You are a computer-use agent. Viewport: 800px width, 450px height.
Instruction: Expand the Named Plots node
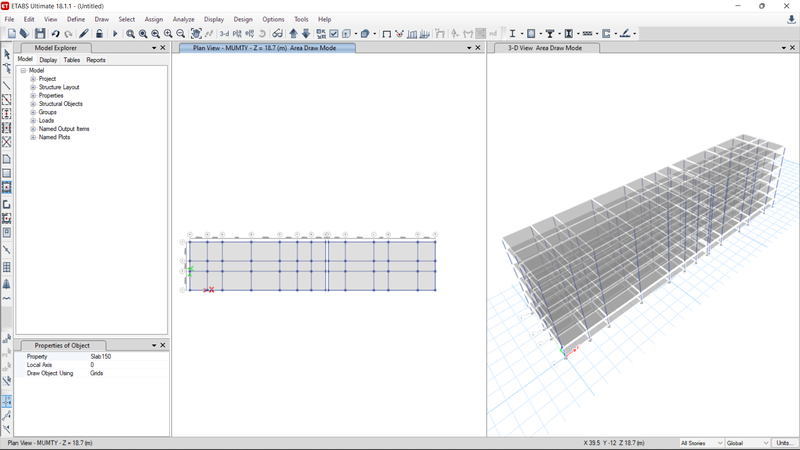click(33, 137)
